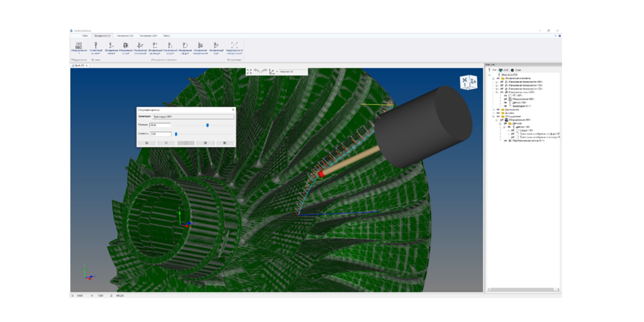Close the open 3D document tab
This screenshot has height=322, width=644.
pyautogui.click(x=87, y=65)
